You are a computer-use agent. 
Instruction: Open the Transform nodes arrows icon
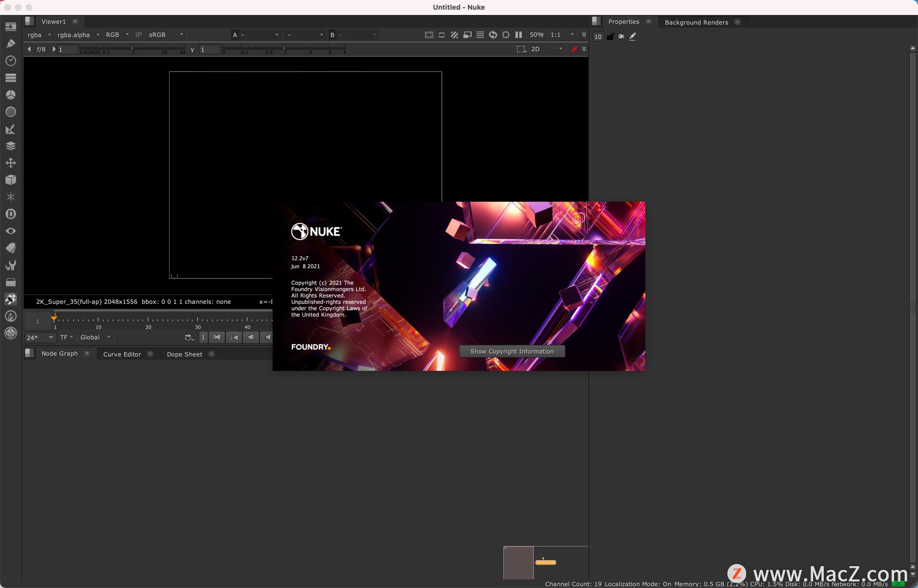click(11, 163)
